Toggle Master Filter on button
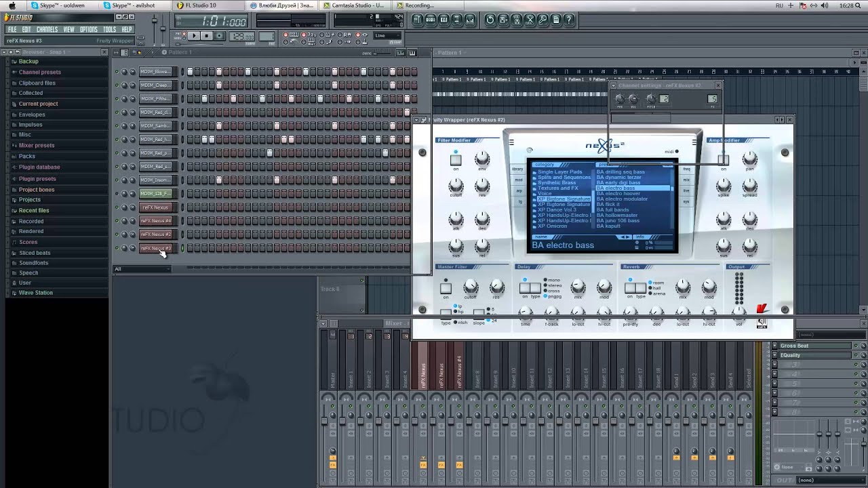The image size is (868, 488). pos(446,288)
